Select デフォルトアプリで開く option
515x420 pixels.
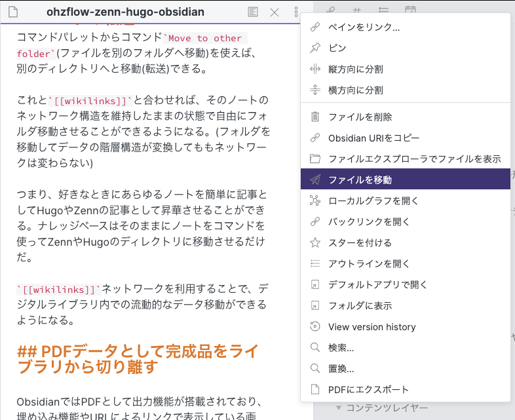(406, 285)
